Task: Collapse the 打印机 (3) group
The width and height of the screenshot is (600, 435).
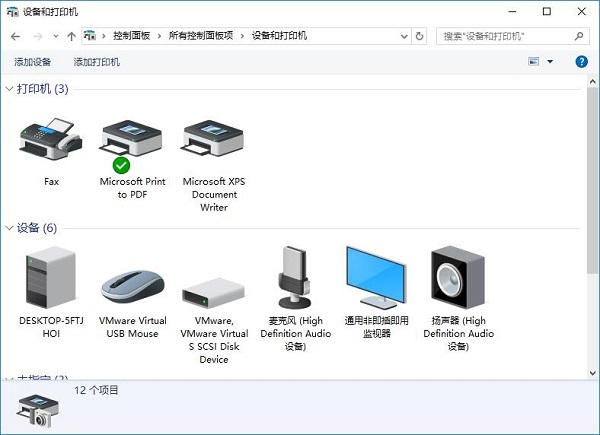Action: click(9, 90)
